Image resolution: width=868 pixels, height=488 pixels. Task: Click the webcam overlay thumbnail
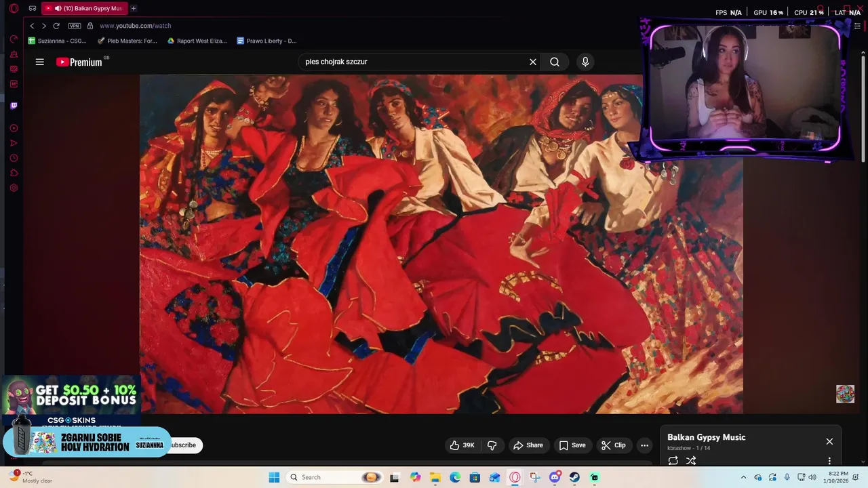click(x=745, y=88)
